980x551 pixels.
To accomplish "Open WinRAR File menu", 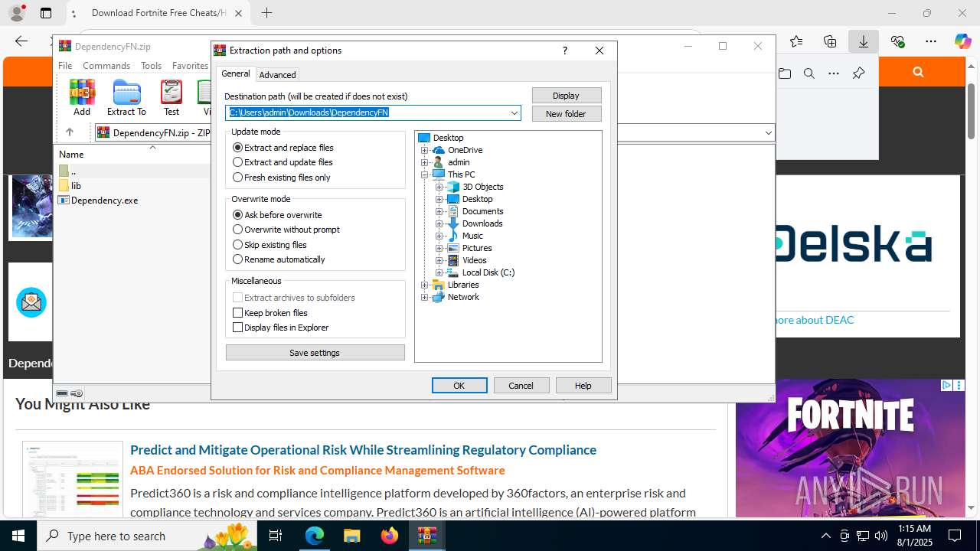I will coord(65,66).
